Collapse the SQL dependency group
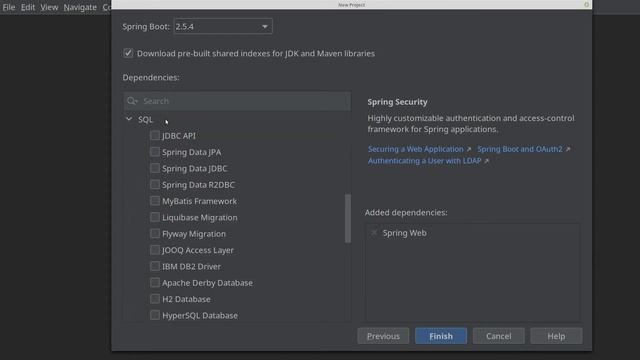640x360 pixels. point(129,119)
